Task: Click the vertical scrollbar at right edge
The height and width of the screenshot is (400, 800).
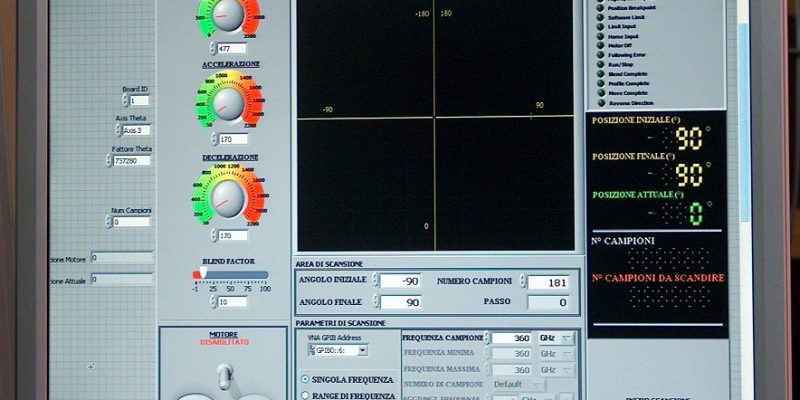Action: point(744,122)
